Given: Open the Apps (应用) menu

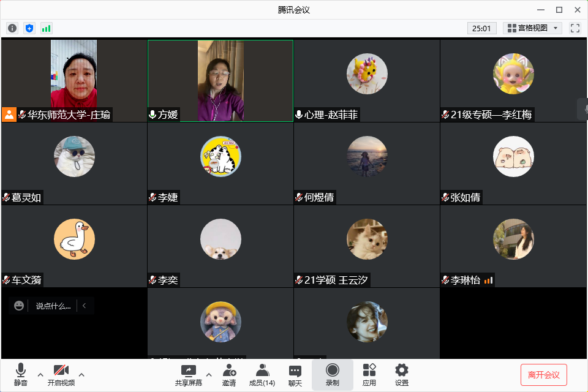Looking at the screenshot, I should (369, 375).
